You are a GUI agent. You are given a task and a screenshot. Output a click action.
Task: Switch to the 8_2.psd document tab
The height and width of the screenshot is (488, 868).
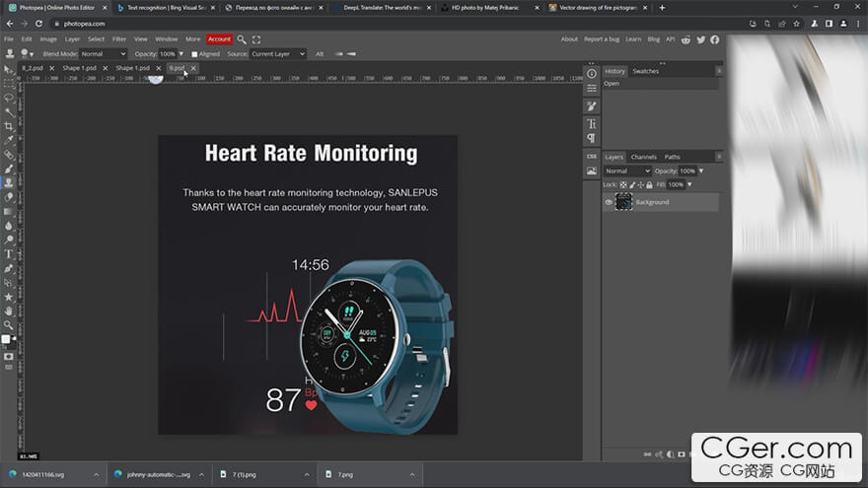[33, 68]
